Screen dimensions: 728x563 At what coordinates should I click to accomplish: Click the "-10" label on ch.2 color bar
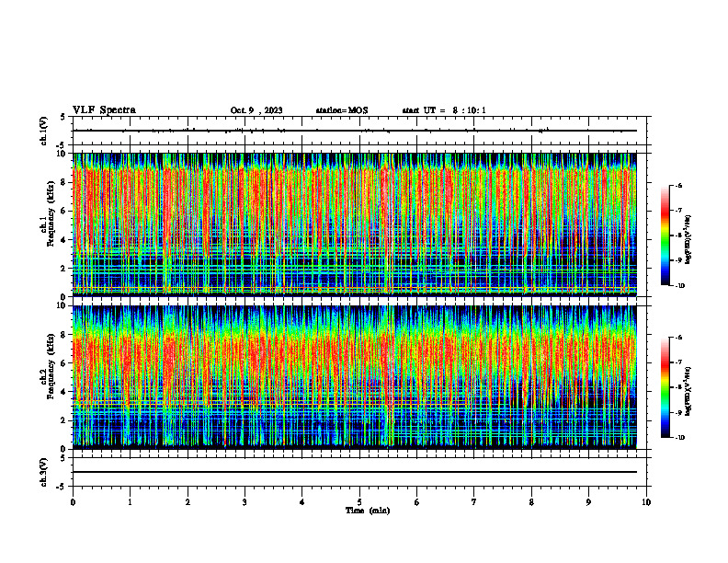pos(679,438)
